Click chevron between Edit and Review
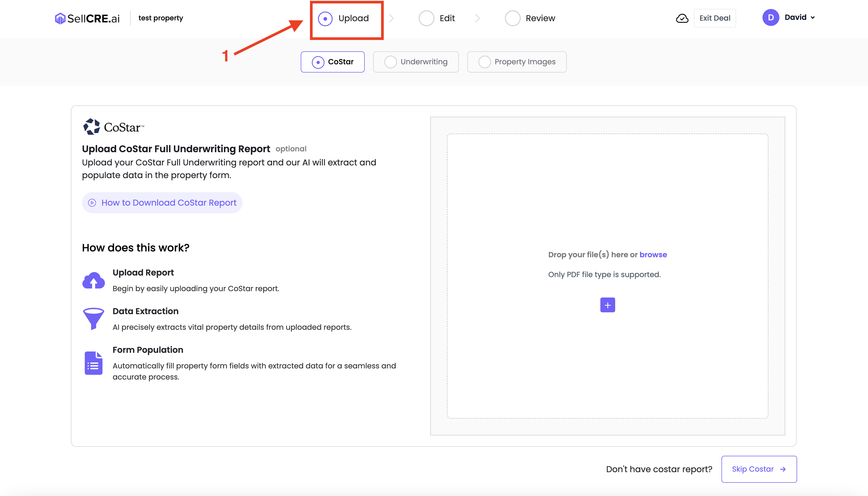Image resolution: width=868 pixels, height=496 pixels. (478, 19)
